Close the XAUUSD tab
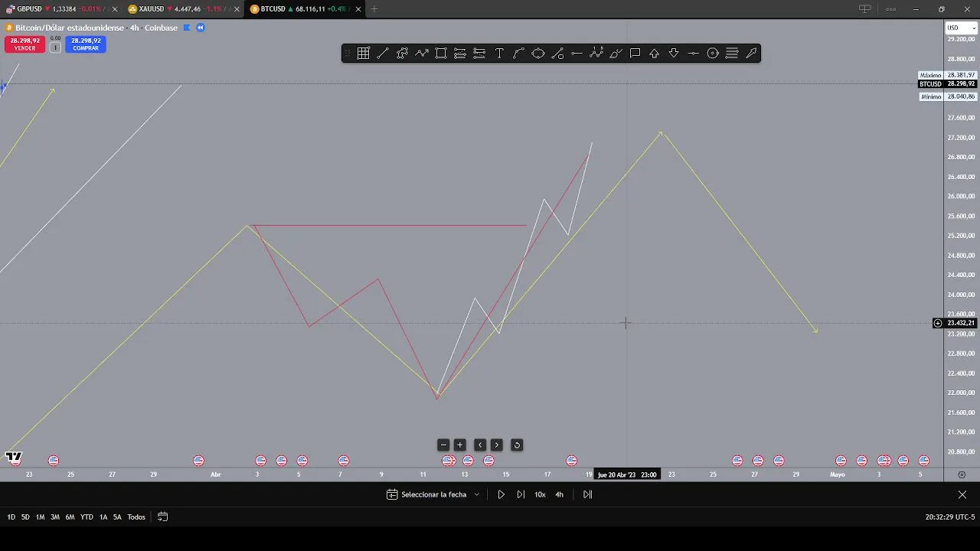The width and height of the screenshot is (980, 551). pyautogui.click(x=237, y=9)
